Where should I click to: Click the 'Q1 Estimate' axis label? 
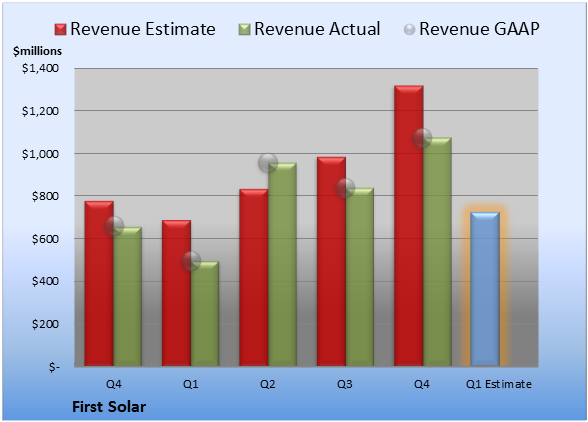pos(499,384)
